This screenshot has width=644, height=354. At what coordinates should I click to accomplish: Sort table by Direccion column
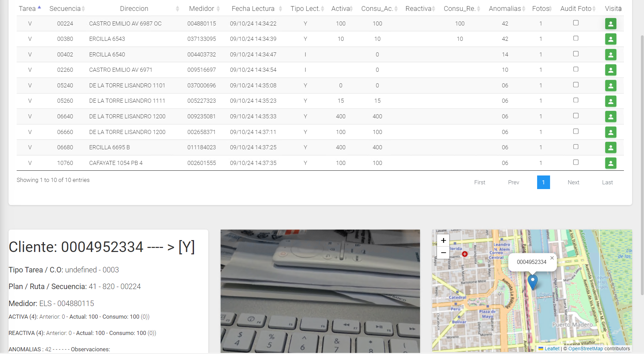pos(134,9)
